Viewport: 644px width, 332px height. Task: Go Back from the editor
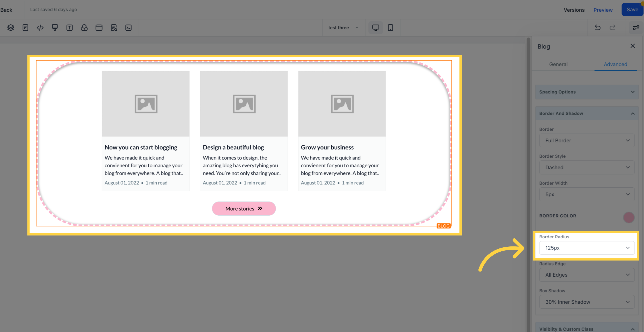tap(6, 10)
